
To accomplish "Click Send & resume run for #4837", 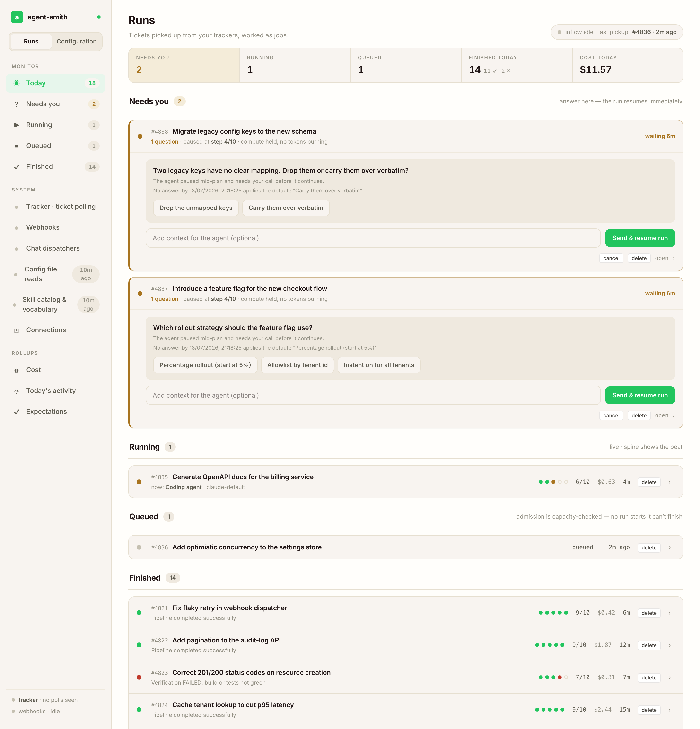I will [640, 395].
